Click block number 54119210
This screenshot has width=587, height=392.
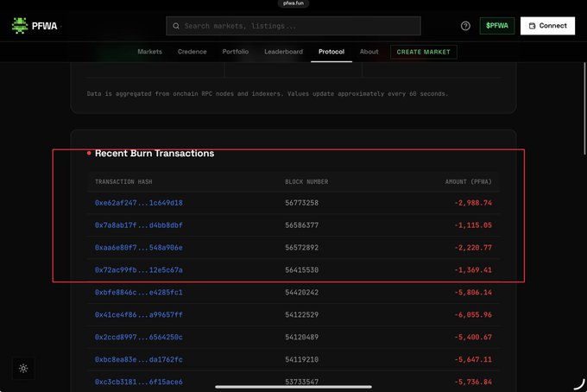302,359
